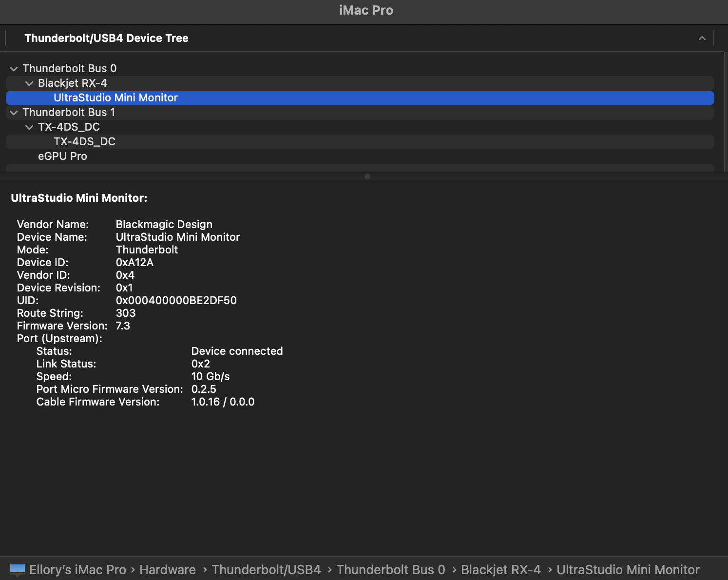Viewport: 728px width, 580px height.
Task: Collapse the Blackjet RX-4 disclosure chevron
Action: (x=29, y=83)
